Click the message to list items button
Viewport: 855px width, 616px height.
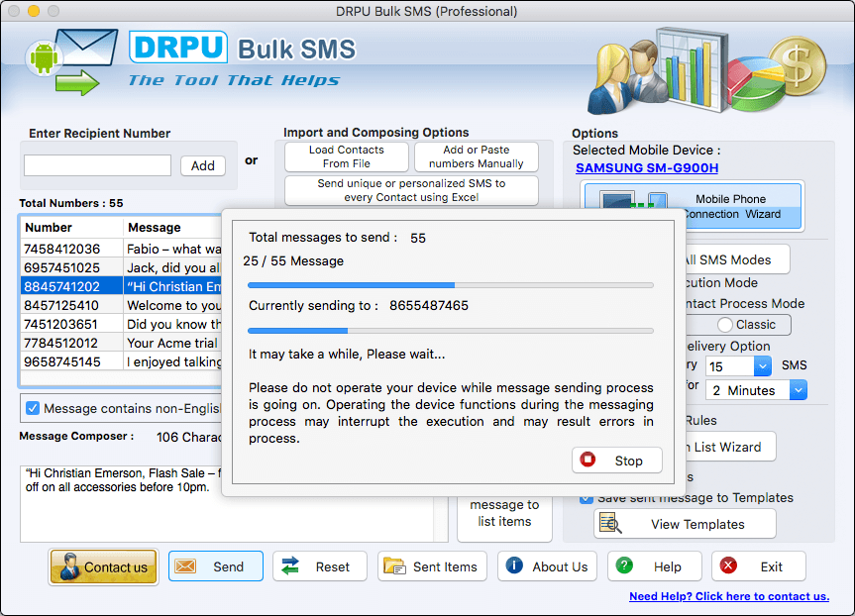pyautogui.click(x=504, y=518)
